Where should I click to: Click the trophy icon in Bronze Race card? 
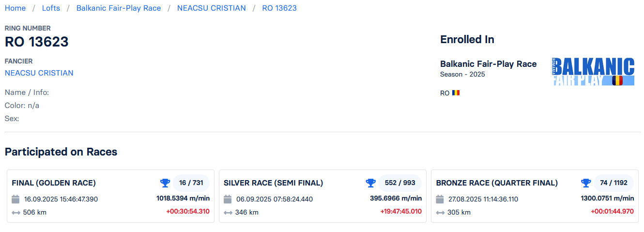point(586,183)
